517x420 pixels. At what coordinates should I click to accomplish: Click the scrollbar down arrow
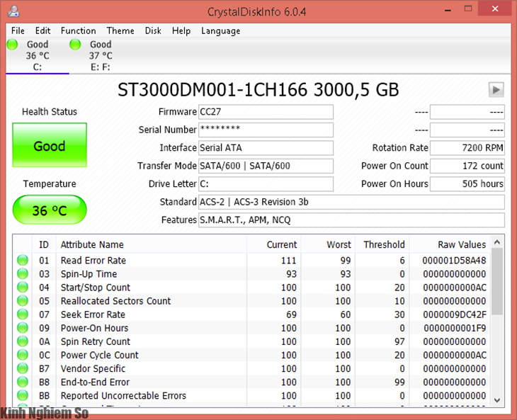coord(497,400)
